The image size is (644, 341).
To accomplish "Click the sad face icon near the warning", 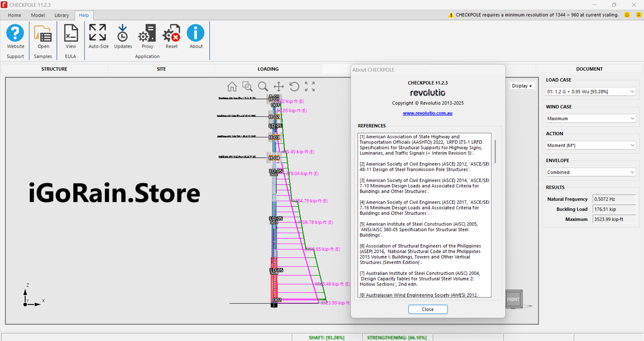I will coord(638,15).
